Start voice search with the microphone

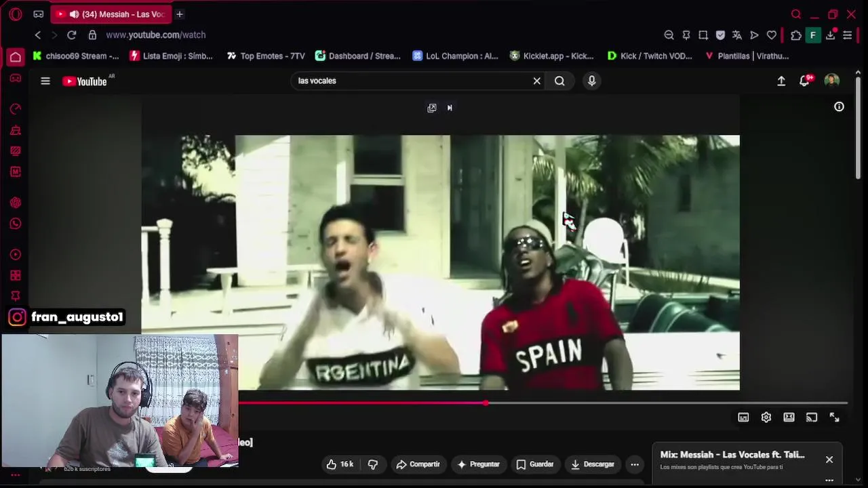[x=592, y=81]
